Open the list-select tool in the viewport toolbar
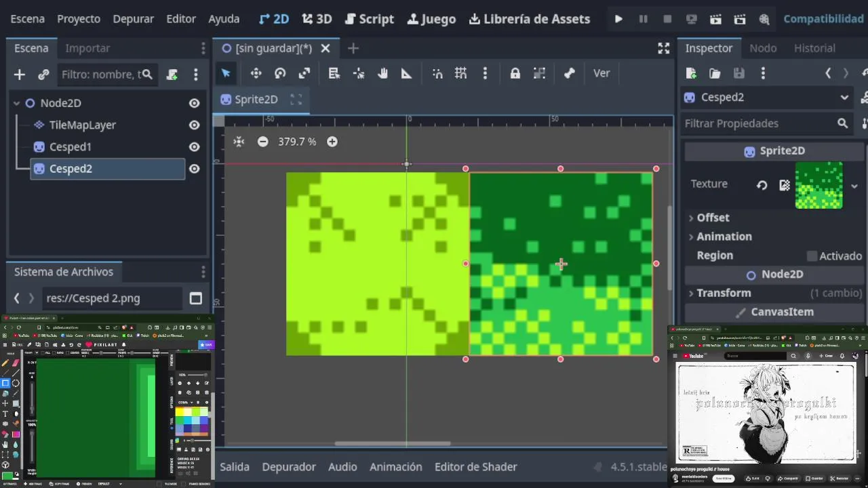The width and height of the screenshot is (868, 488). point(334,73)
